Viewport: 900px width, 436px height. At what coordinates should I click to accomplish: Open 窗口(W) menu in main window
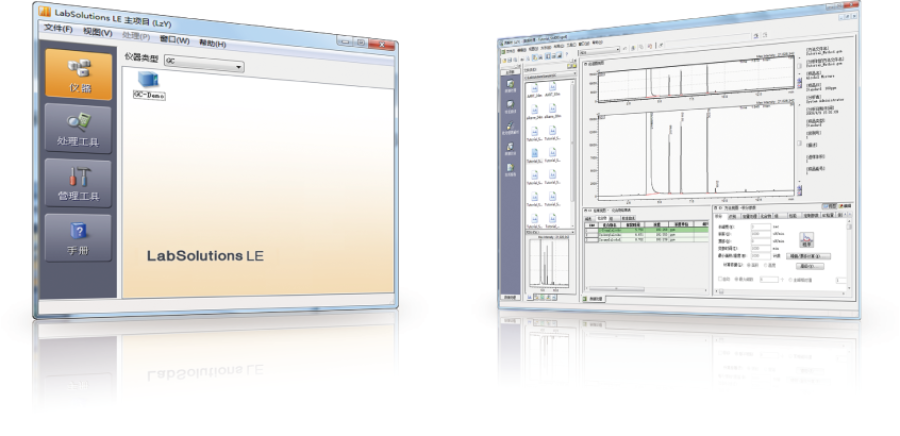(174, 40)
